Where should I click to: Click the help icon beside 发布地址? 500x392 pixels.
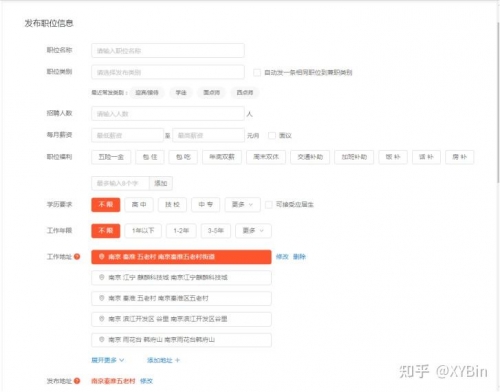77,381
